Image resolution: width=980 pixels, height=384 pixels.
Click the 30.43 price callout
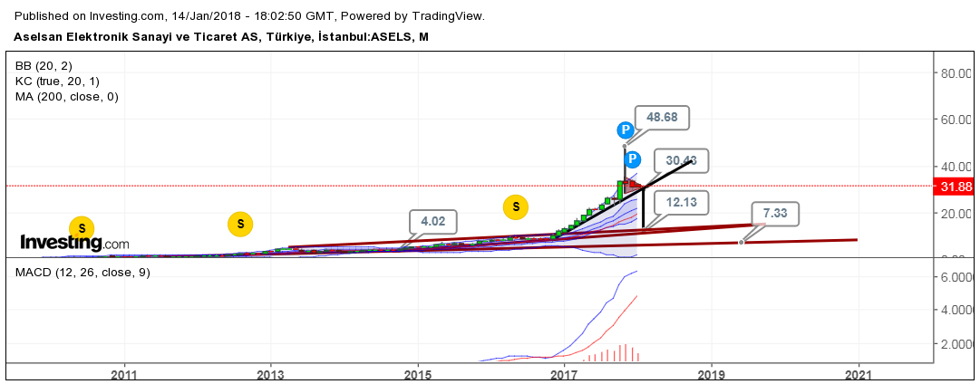pyautogui.click(x=680, y=161)
